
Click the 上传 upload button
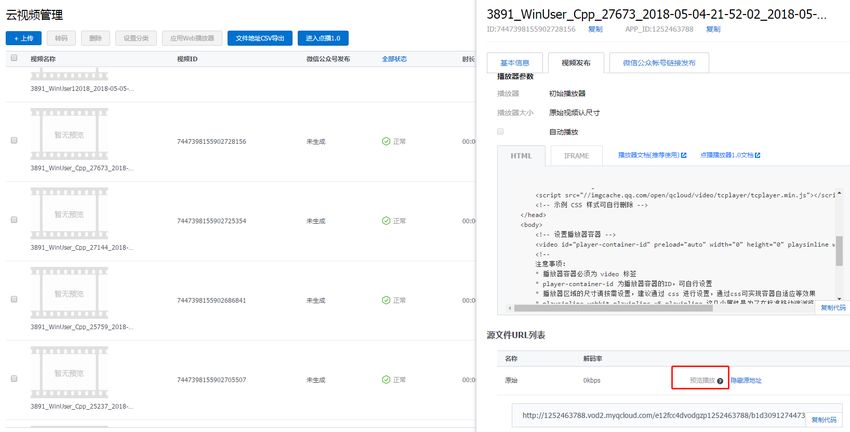(23, 38)
